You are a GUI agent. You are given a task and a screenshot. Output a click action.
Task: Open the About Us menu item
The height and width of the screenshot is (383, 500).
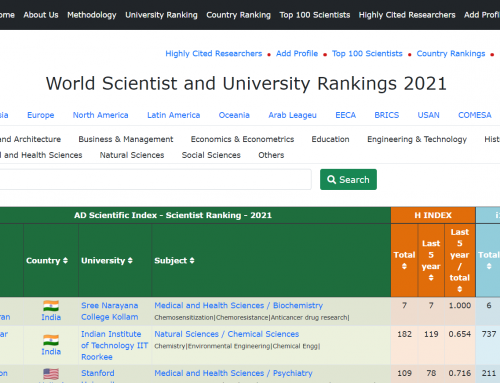(x=41, y=15)
